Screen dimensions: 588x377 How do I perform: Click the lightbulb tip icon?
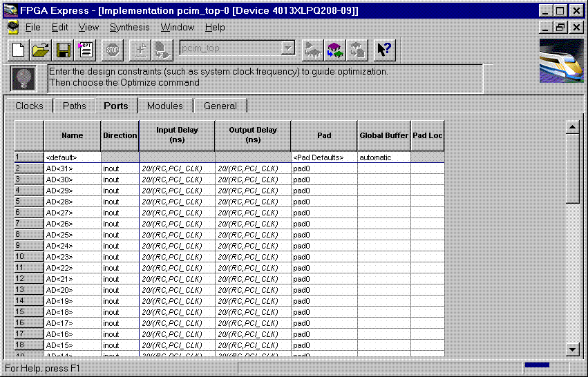pyautogui.click(x=23, y=78)
